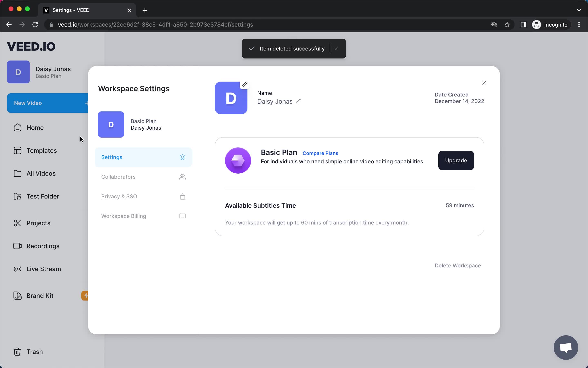Screen dimensions: 588x368
Task: Expand the tab search chevron
Action: 579,10
